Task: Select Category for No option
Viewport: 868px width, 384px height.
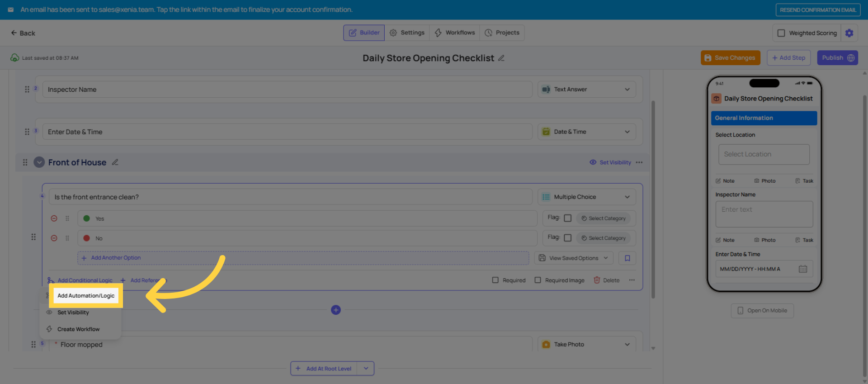Action: tap(604, 238)
